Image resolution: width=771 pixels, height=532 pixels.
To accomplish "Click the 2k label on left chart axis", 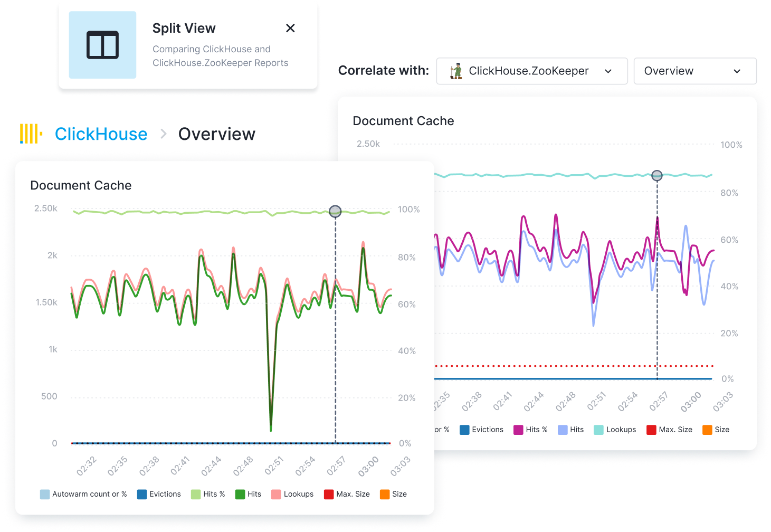I will coord(52,255).
